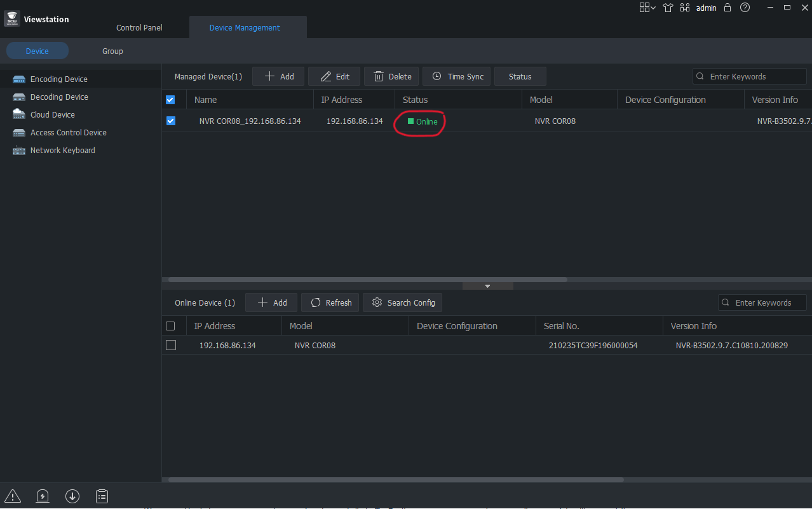Toggle select-all checkbox in online devices
Image resolution: width=812 pixels, height=509 pixels.
[170, 326]
